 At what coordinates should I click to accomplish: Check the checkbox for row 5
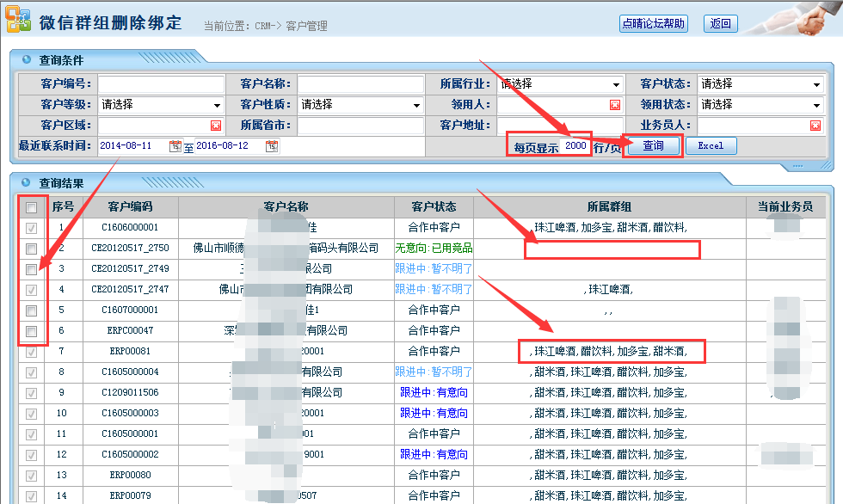point(31,310)
